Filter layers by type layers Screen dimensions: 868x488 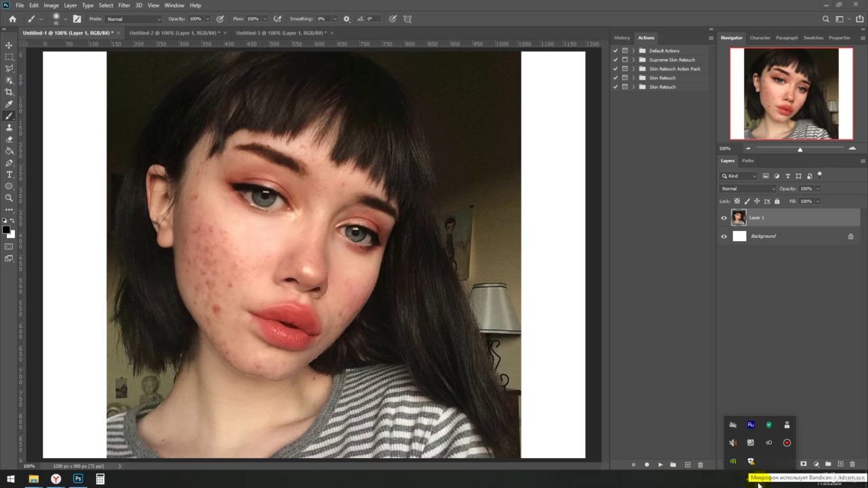tap(787, 176)
